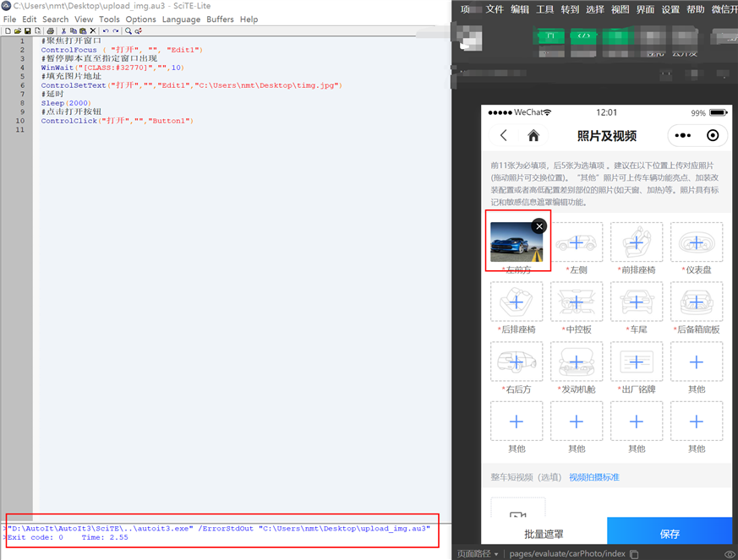Screen dimensions: 738x560
Task: Click the Print icon in SciTE toolbar
Action: pos(51,30)
